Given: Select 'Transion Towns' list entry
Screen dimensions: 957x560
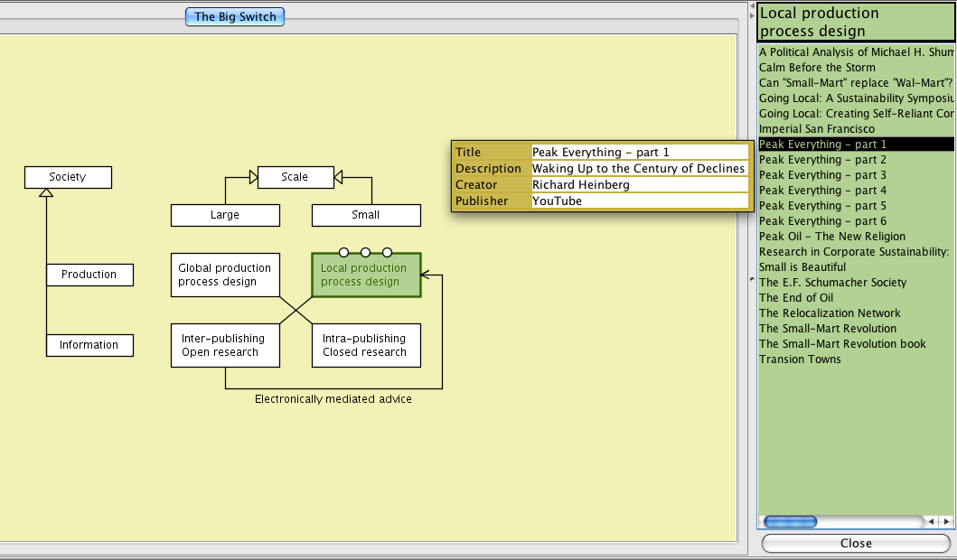Looking at the screenshot, I should (x=800, y=359).
